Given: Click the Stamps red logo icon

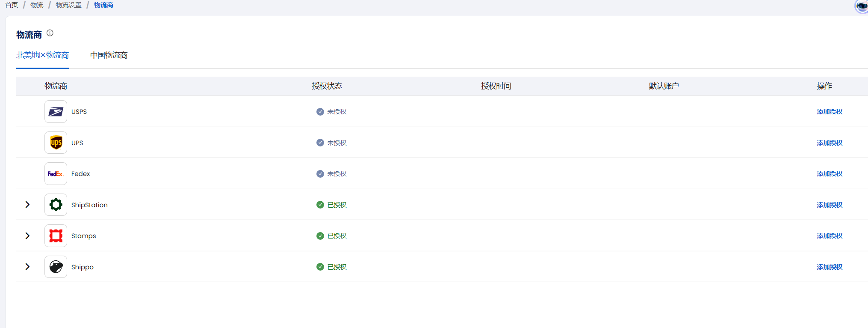Looking at the screenshot, I should click(x=56, y=236).
